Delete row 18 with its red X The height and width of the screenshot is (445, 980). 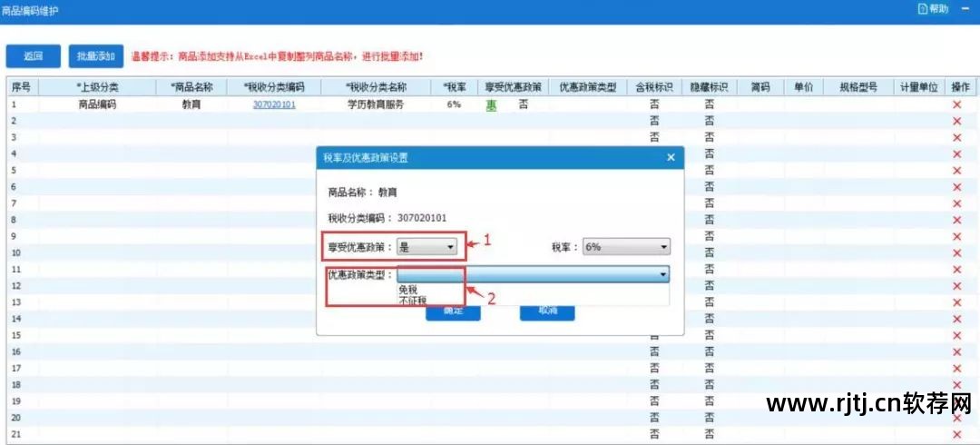tap(956, 385)
